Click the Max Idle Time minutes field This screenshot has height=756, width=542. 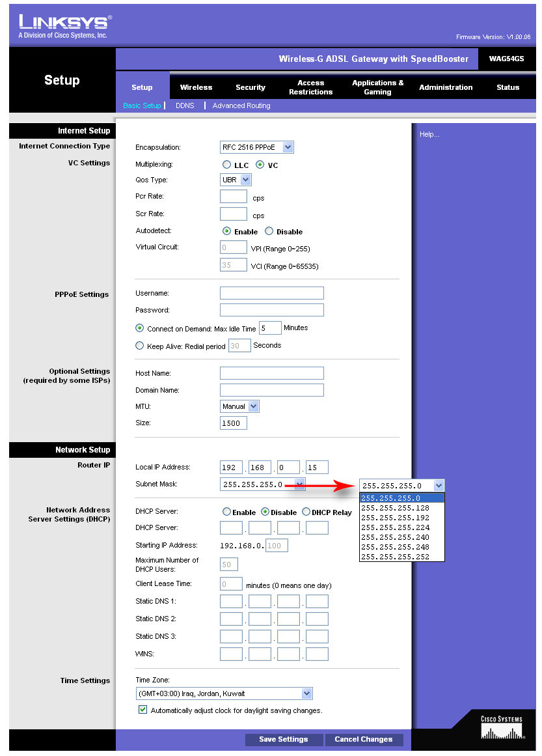[270, 328]
